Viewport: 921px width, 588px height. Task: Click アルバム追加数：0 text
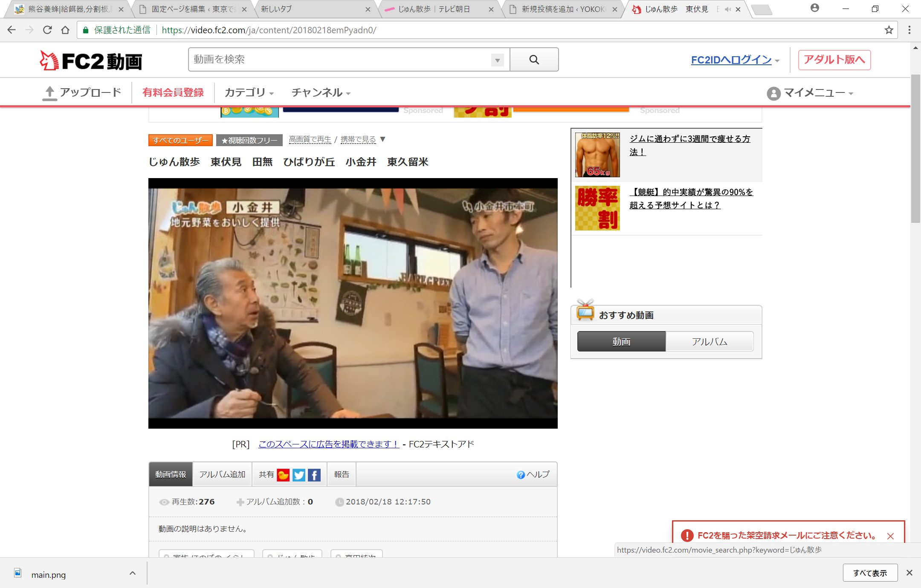click(x=280, y=502)
